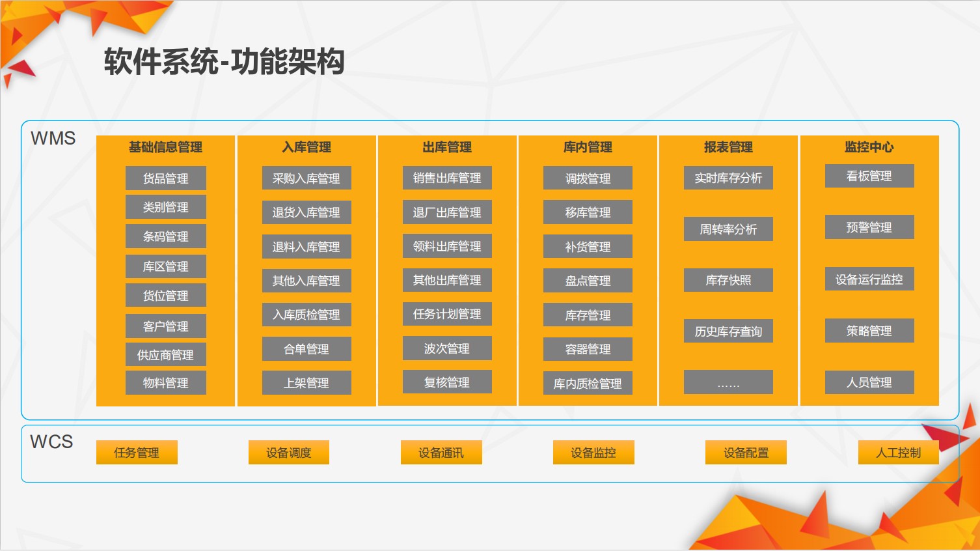Click the WCS 任务管理 button
The width and height of the screenshot is (980, 551).
point(137,453)
